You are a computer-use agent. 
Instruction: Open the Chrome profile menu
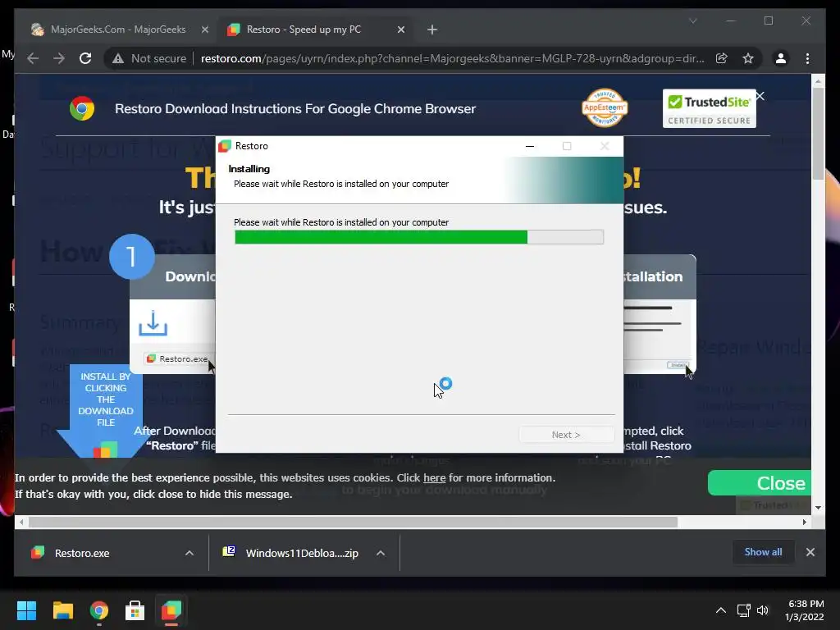pyautogui.click(x=781, y=58)
